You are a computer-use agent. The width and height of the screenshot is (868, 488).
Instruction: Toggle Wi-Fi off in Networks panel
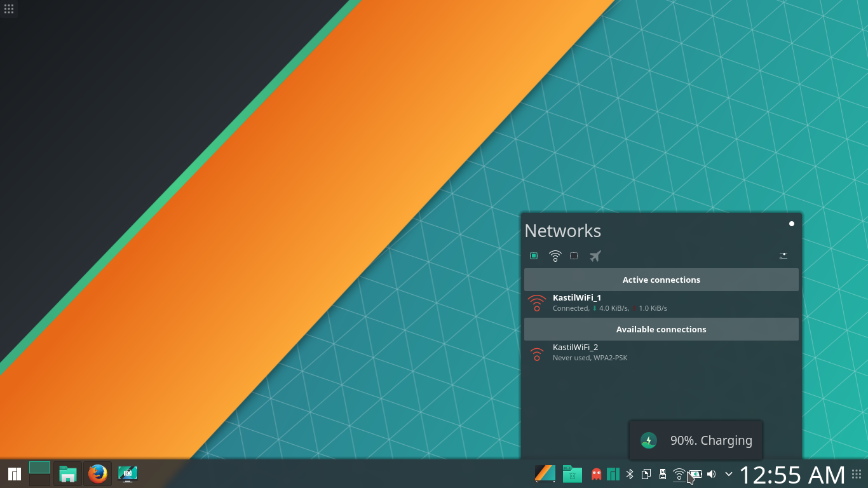pos(554,255)
